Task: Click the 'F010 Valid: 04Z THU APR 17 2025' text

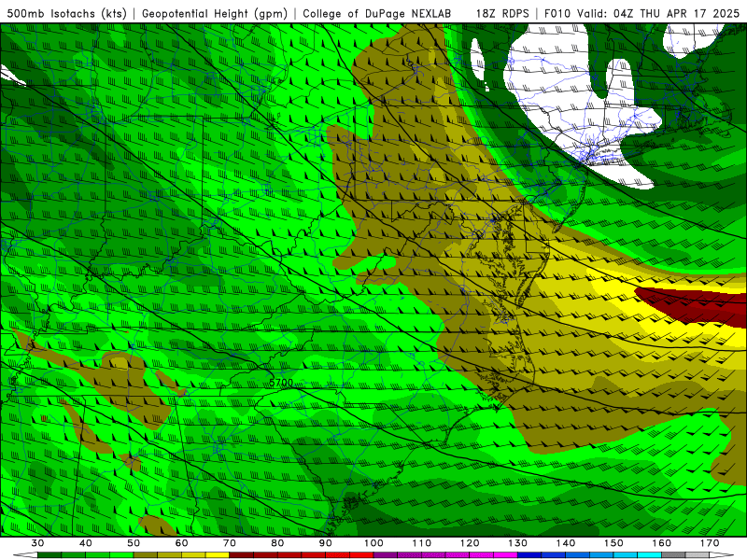Action: 641,13
